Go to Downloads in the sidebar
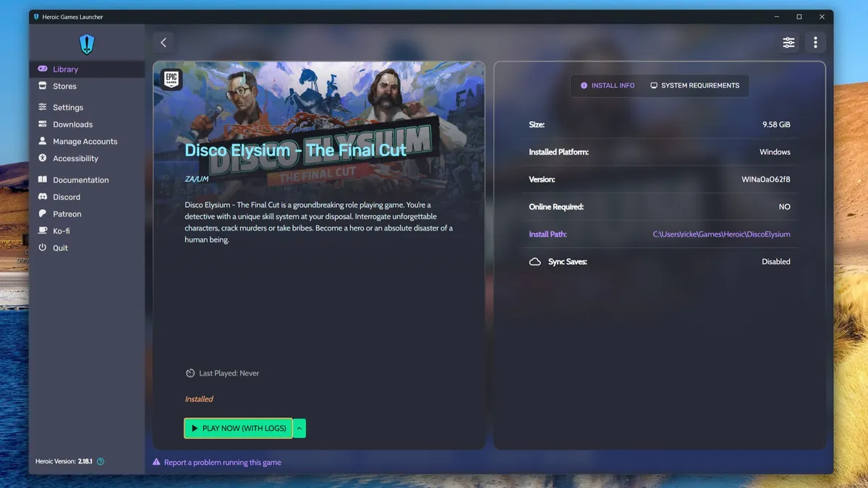868x488 pixels. pos(87,124)
